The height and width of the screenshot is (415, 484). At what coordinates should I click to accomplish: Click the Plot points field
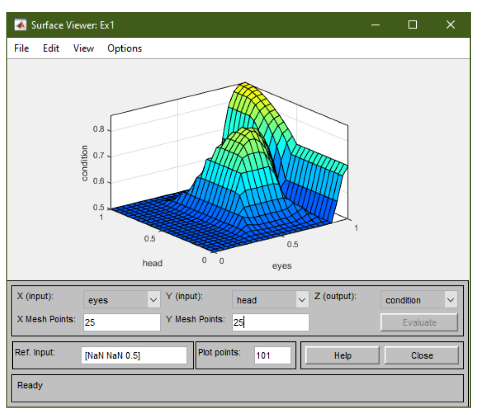(x=272, y=355)
